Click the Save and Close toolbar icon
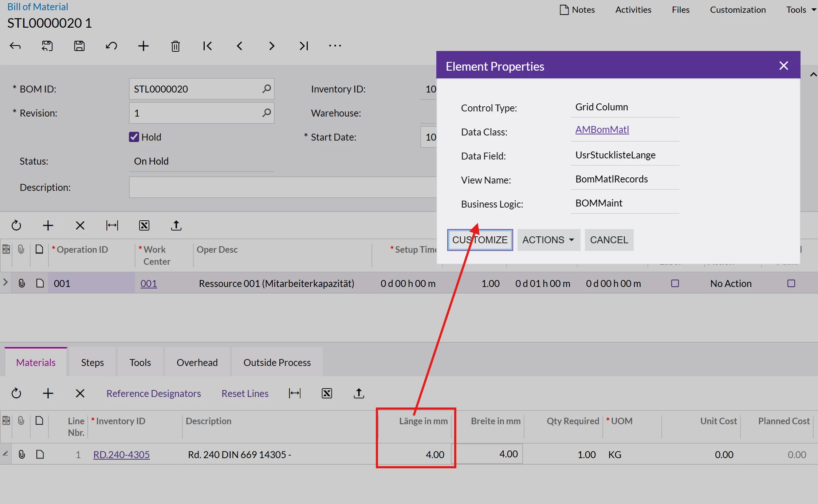The image size is (818, 504). [x=47, y=46]
